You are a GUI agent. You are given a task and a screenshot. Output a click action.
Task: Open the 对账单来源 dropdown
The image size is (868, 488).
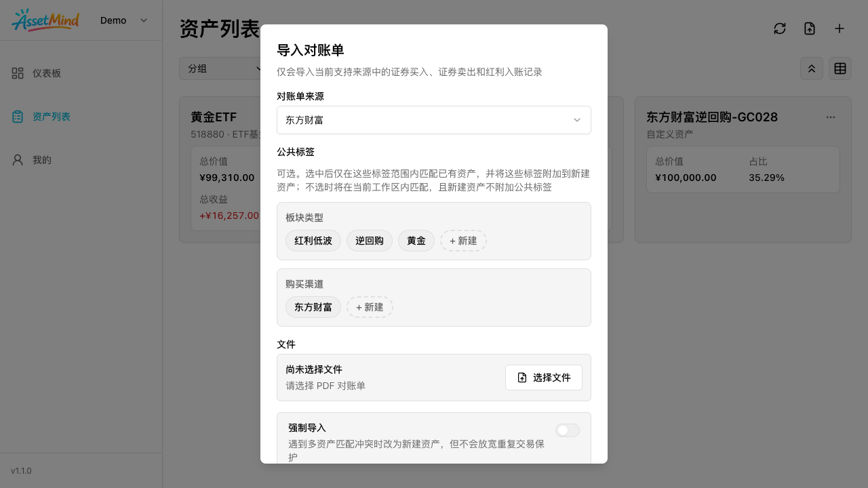click(434, 120)
